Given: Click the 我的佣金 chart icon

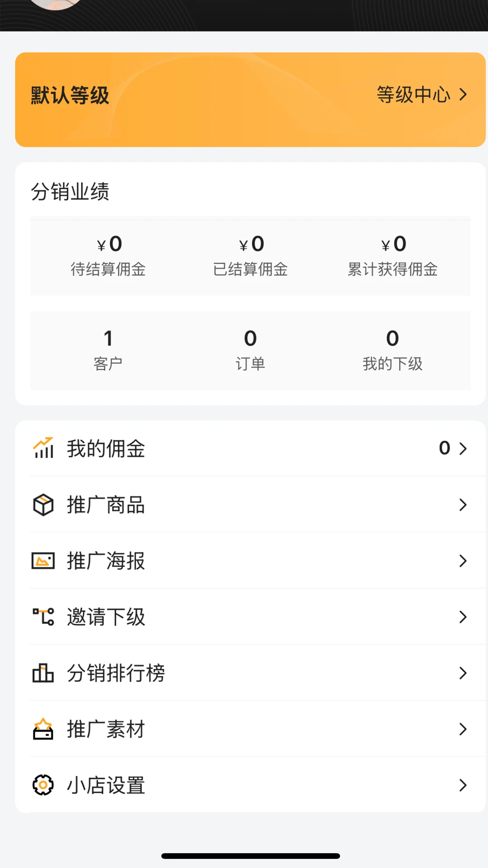Looking at the screenshot, I should [x=43, y=448].
